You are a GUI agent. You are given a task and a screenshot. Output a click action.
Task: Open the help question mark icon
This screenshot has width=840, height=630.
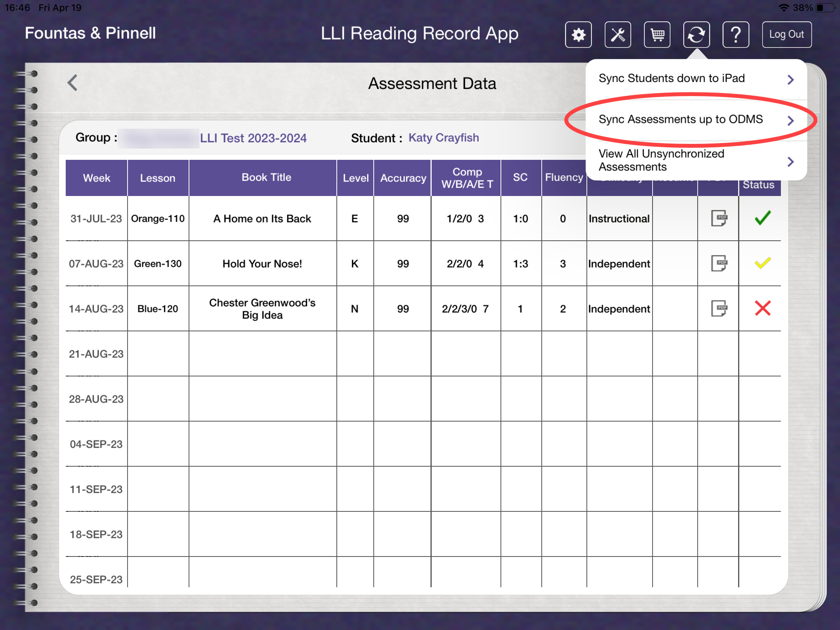click(x=736, y=35)
